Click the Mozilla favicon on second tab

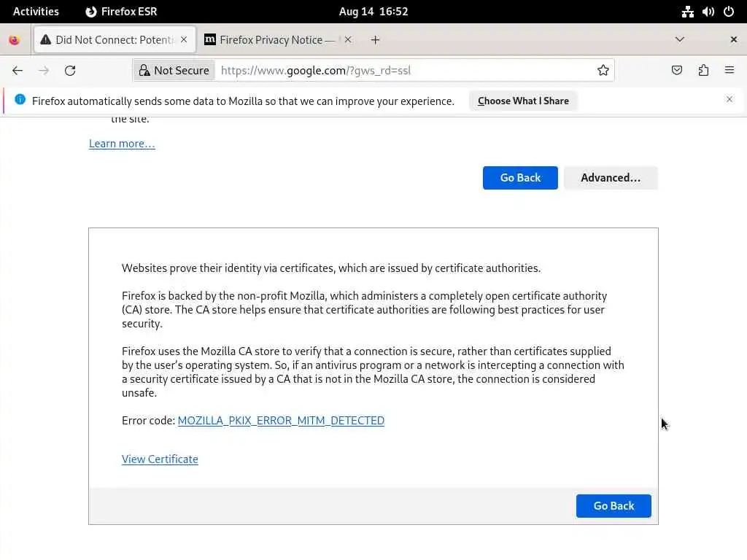210,39
